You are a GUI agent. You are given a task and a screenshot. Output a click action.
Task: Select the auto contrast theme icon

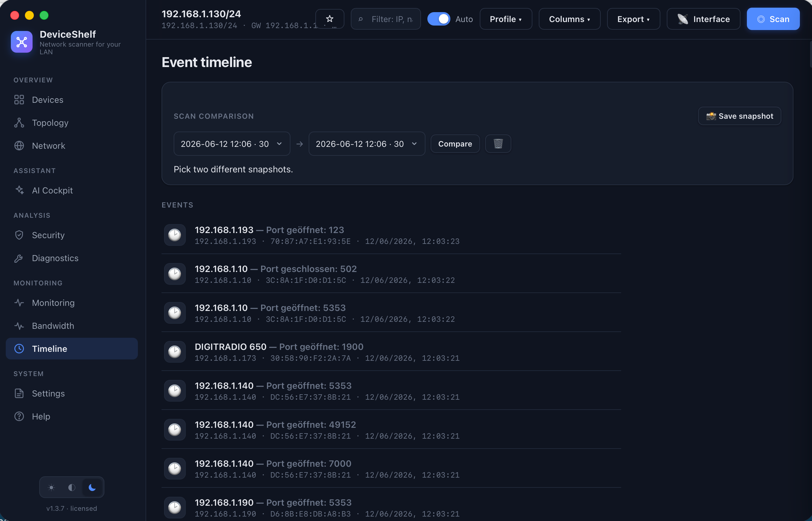(x=72, y=487)
